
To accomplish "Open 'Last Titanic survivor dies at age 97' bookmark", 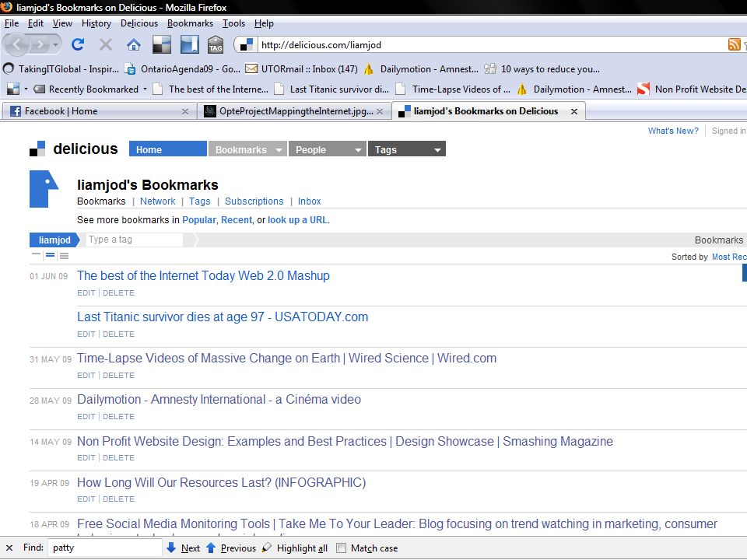I will (x=223, y=317).
